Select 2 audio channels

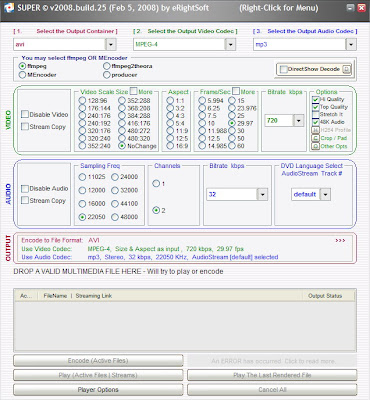(x=156, y=210)
